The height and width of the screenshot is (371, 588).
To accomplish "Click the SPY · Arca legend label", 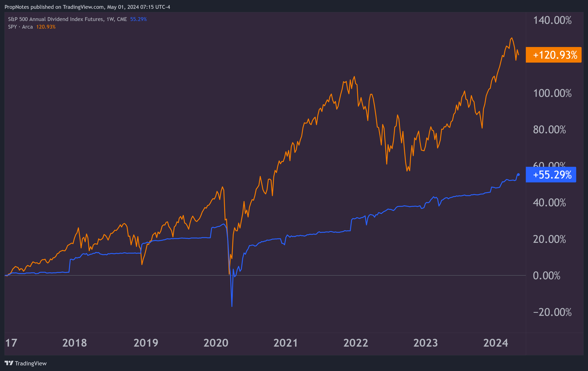I will [x=20, y=27].
